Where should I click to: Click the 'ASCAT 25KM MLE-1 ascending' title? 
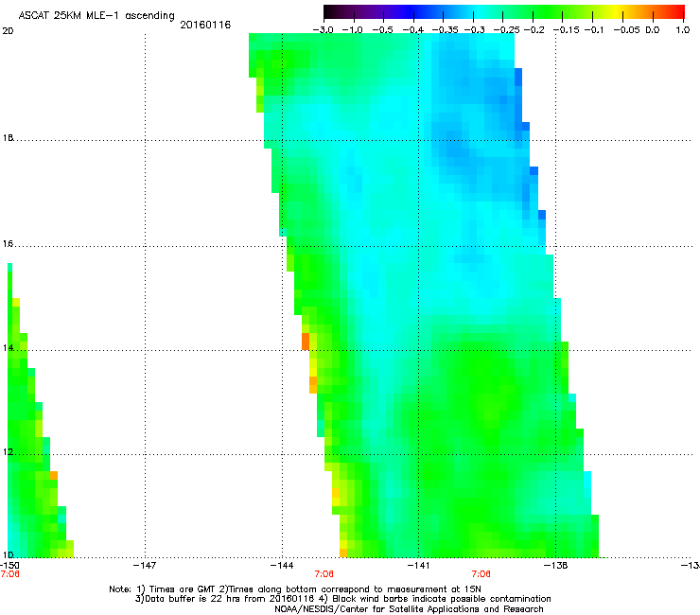[96, 16]
